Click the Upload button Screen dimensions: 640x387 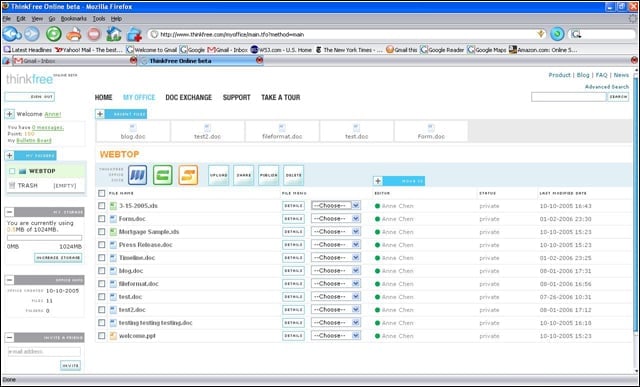point(218,175)
